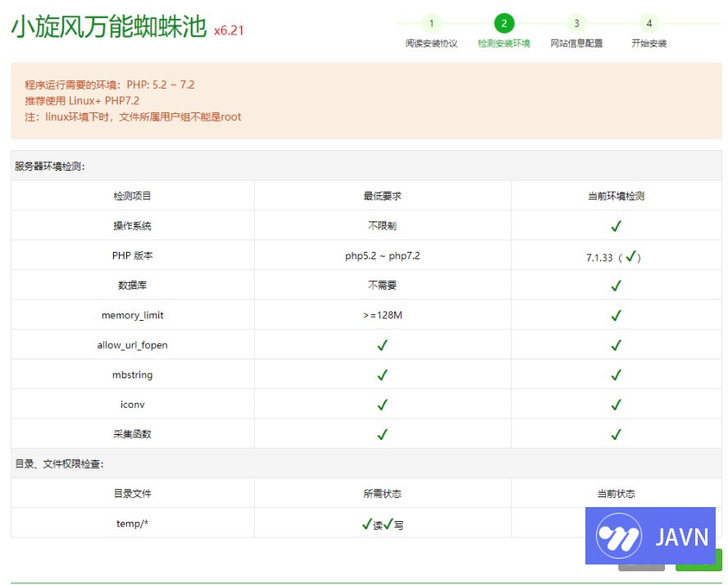Click the PHP 版本 row label
The image size is (728, 585).
[x=132, y=255]
